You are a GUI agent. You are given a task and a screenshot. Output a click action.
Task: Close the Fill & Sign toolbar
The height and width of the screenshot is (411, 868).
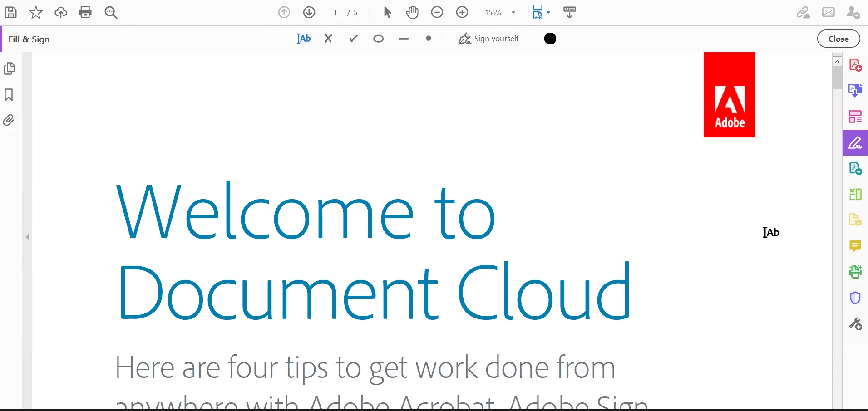(838, 39)
